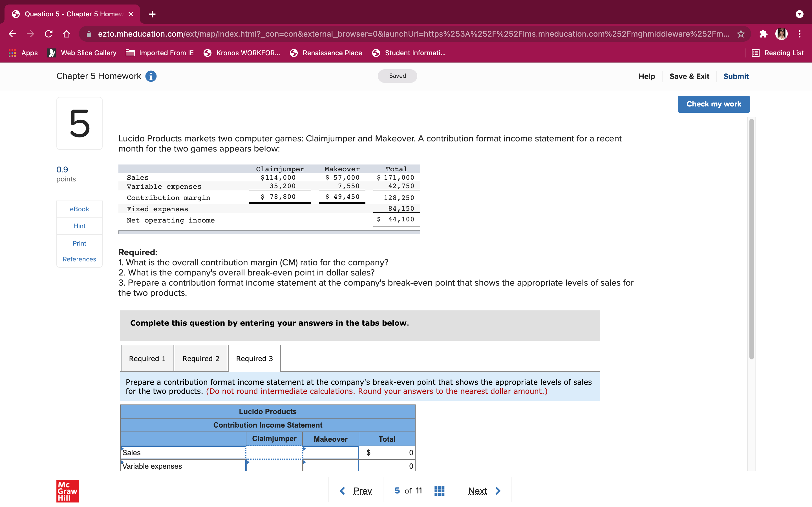Click the Hint link
812x507 pixels.
[x=79, y=226]
